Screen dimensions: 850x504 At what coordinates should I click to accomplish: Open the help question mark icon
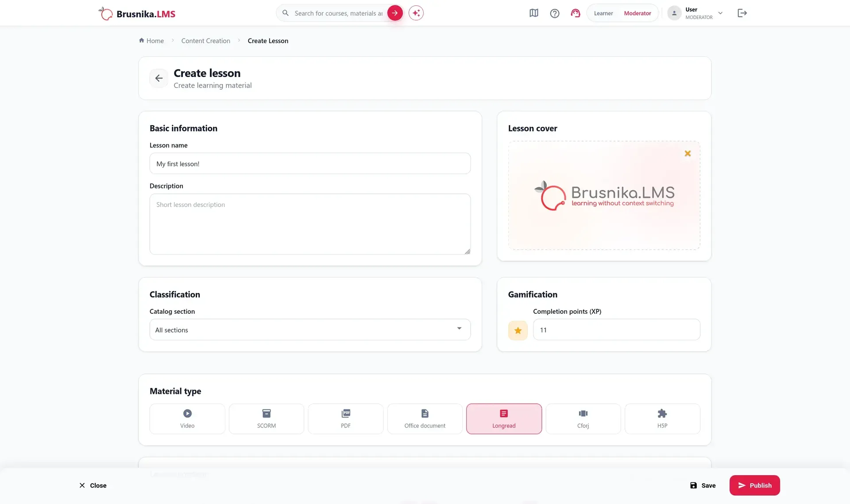point(555,13)
